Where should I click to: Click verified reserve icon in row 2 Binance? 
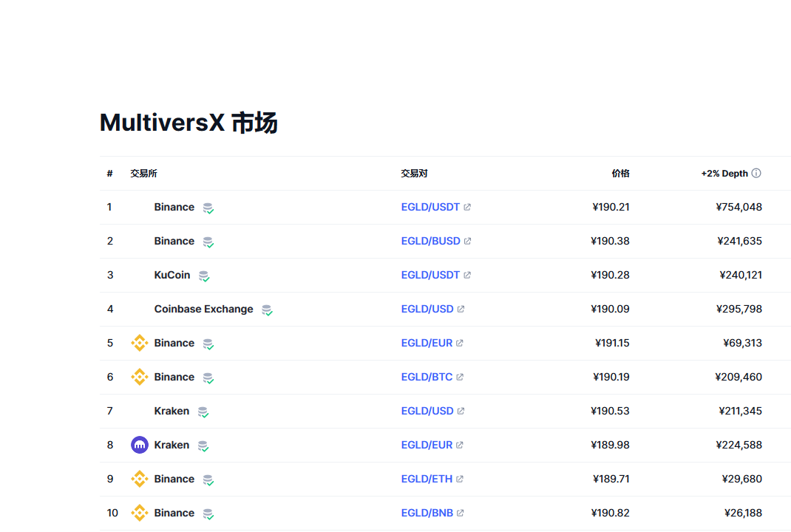pyautogui.click(x=208, y=242)
